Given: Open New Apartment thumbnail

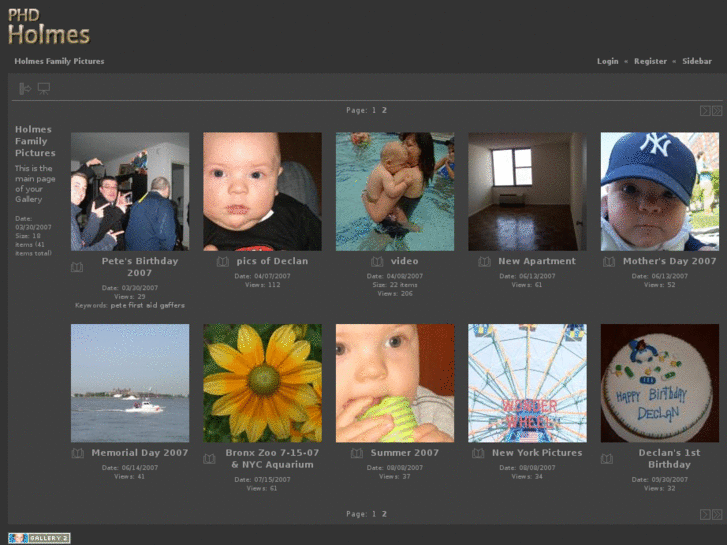Looking at the screenshot, I should [527, 192].
